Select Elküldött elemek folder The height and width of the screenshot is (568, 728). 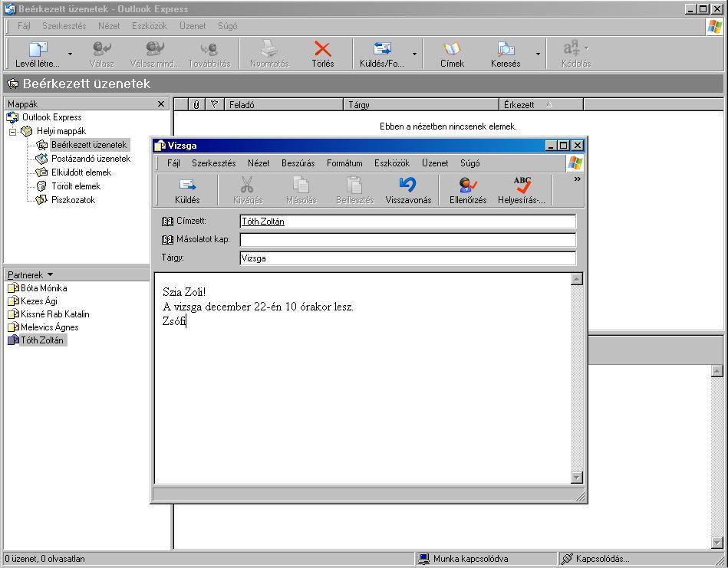click(81, 172)
